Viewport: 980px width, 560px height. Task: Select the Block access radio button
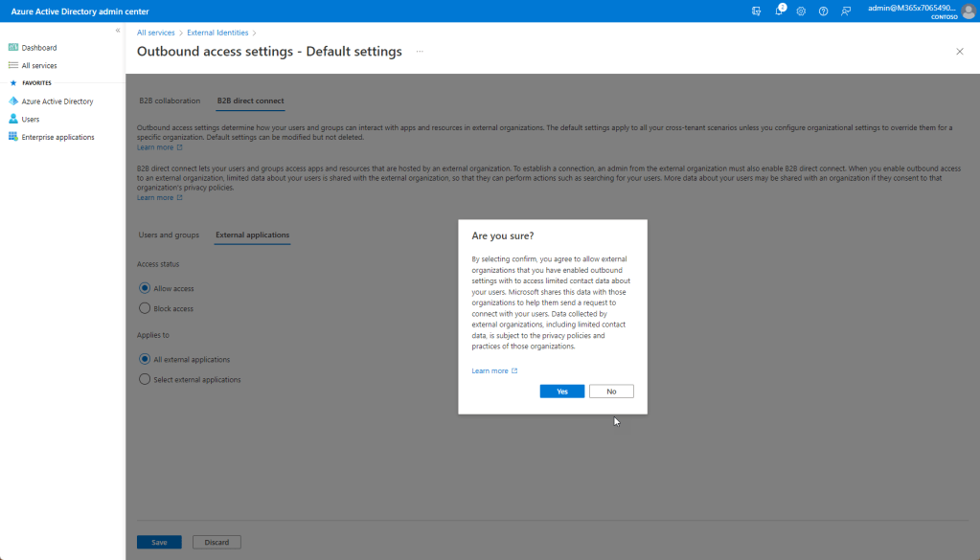pos(145,308)
